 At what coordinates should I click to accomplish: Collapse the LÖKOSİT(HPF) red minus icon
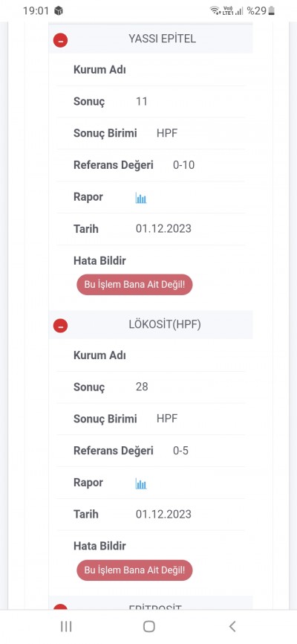tap(60, 326)
